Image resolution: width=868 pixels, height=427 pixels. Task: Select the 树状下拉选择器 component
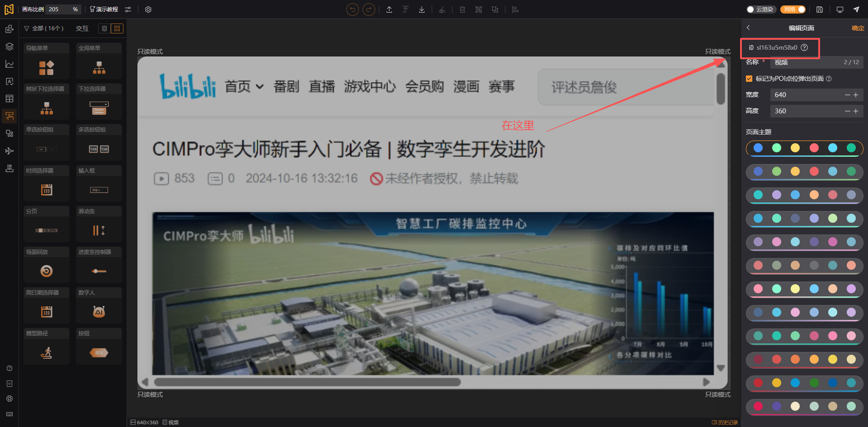(47, 102)
